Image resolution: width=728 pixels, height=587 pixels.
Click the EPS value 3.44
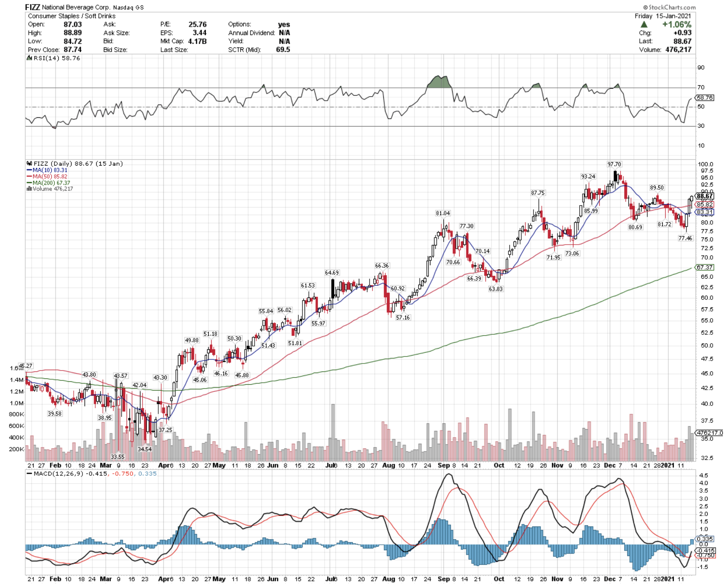point(200,33)
